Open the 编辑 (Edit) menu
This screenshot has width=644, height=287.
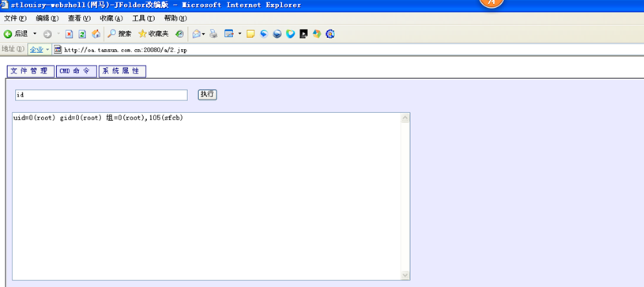click(47, 18)
